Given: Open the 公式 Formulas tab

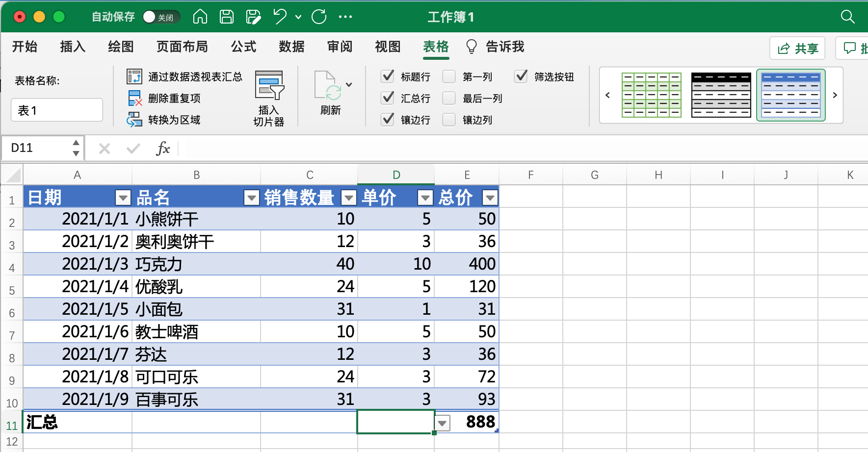Looking at the screenshot, I should click(x=244, y=47).
